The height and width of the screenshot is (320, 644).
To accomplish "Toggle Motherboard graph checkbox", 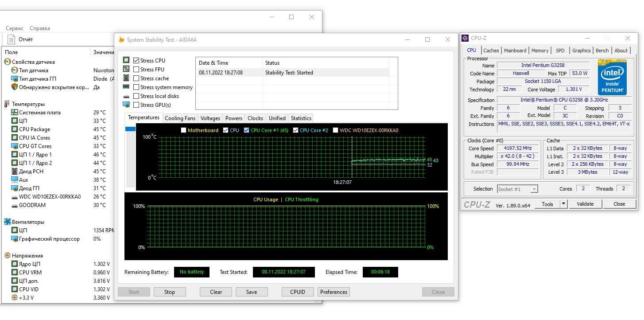I will coord(184,130).
